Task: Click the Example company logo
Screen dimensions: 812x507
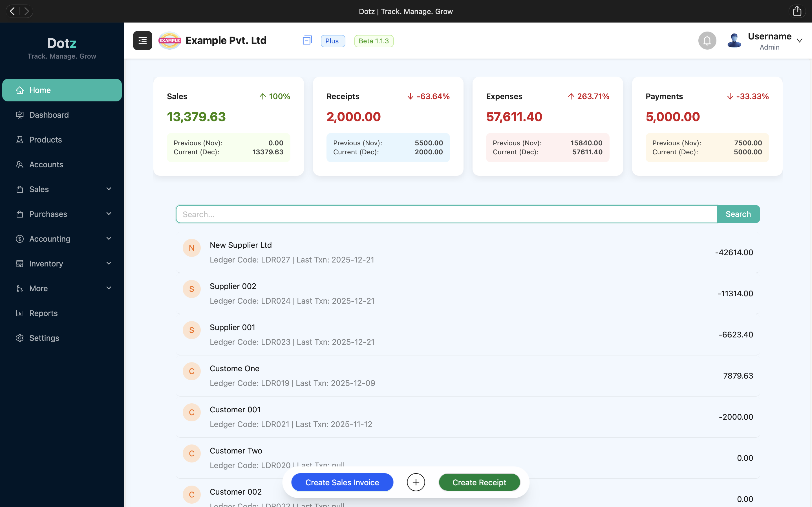Action: point(169,41)
